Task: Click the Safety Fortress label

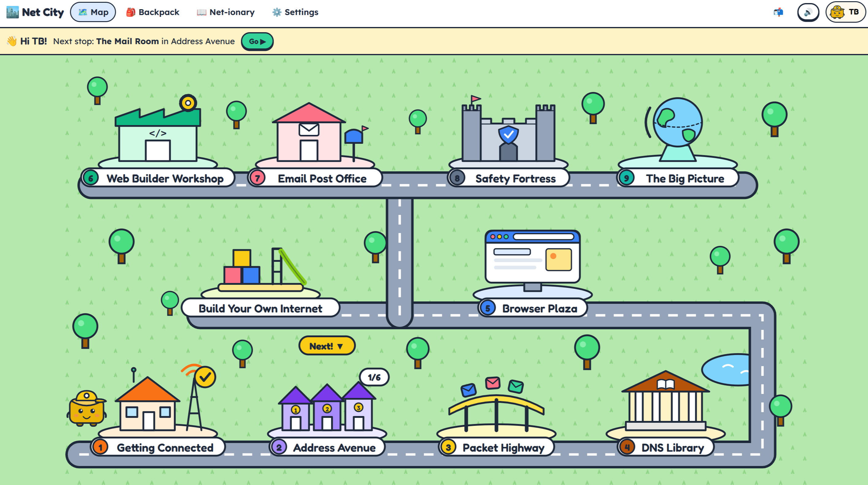Action: [x=508, y=178]
